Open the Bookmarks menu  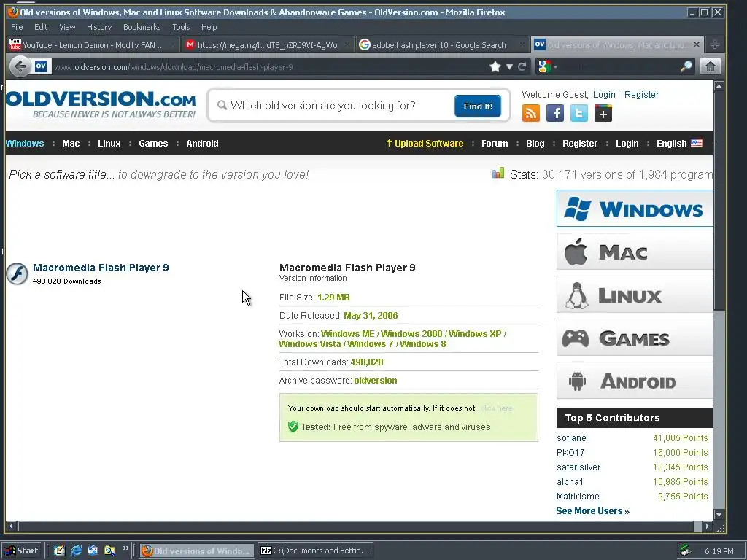tap(142, 27)
